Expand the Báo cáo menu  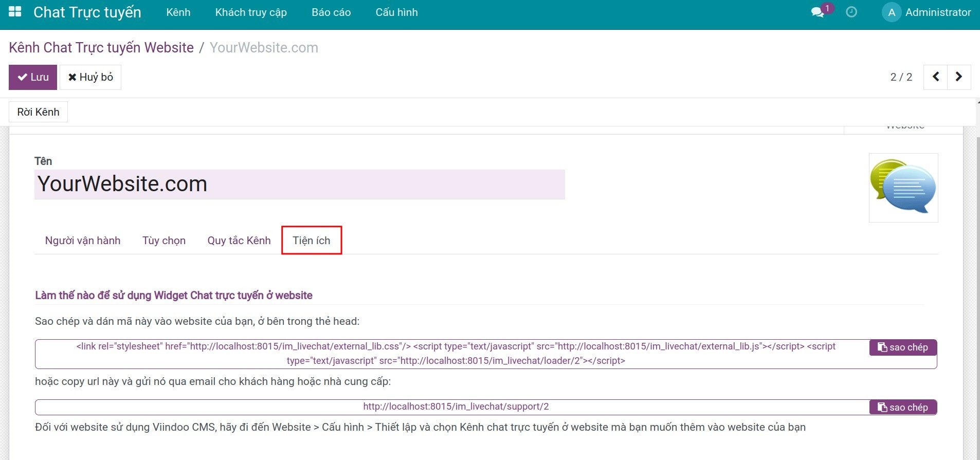(x=331, y=12)
